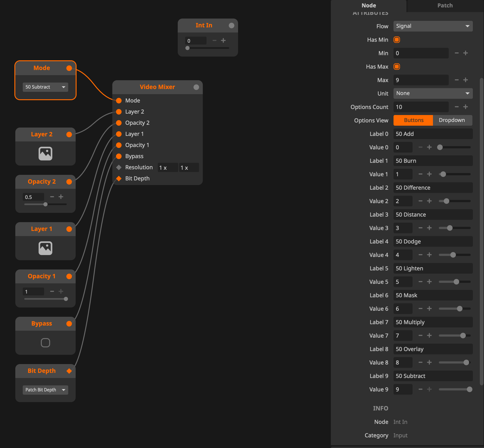Screen dimensions: 484x448
Task: Open the Flow Signal dropdown
Action: [x=432, y=26]
